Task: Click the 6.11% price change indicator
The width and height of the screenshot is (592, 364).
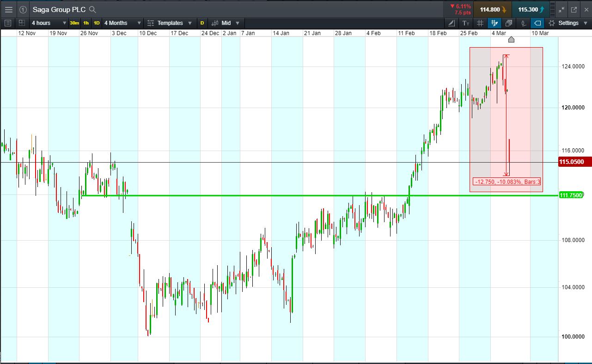Action: coord(460,6)
